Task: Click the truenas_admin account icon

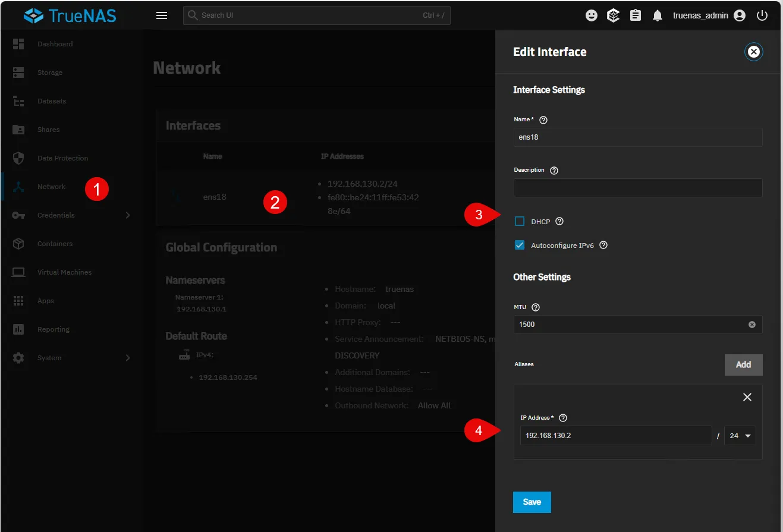Action: pyautogui.click(x=739, y=15)
